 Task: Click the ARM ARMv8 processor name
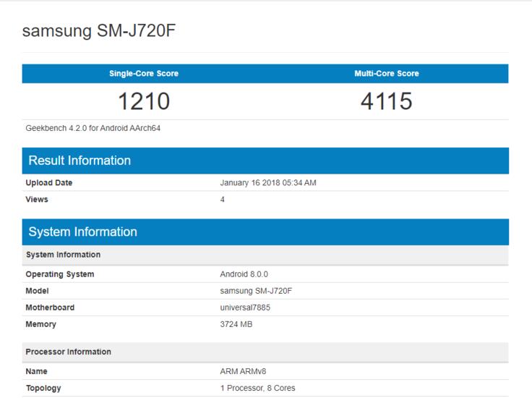point(243,371)
